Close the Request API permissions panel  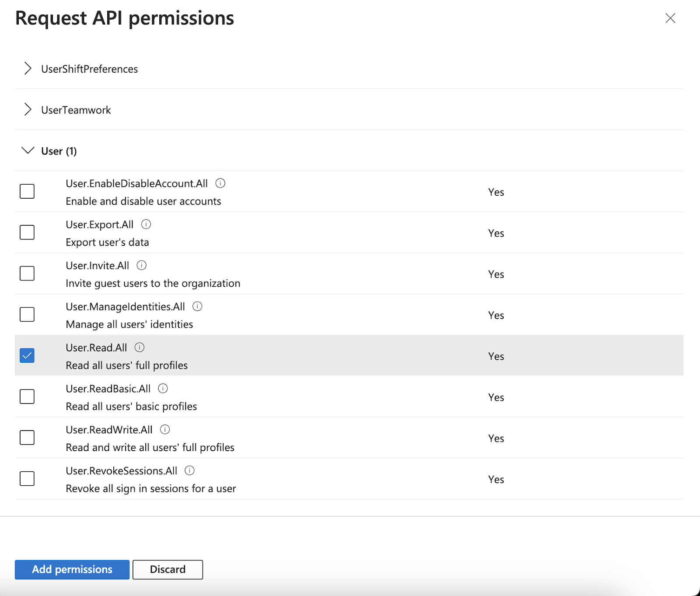pos(670,18)
